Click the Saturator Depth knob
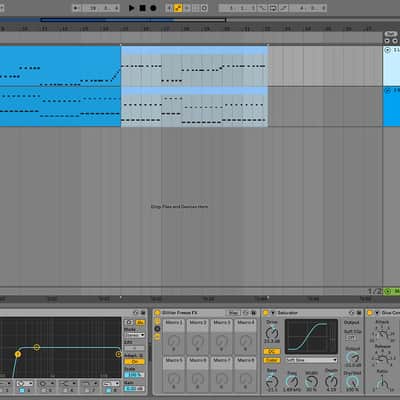The height and width of the screenshot is (400, 400). point(331,381)
